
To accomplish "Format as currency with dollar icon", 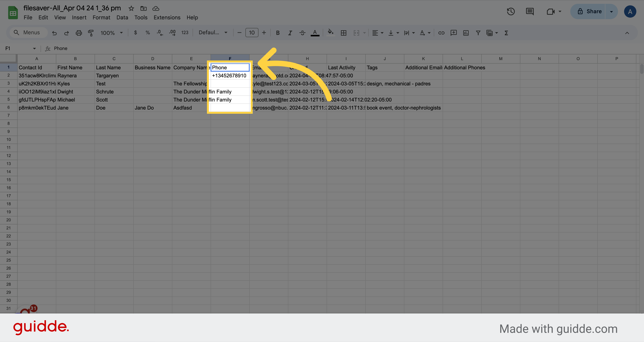I will (x=136, y=33).
